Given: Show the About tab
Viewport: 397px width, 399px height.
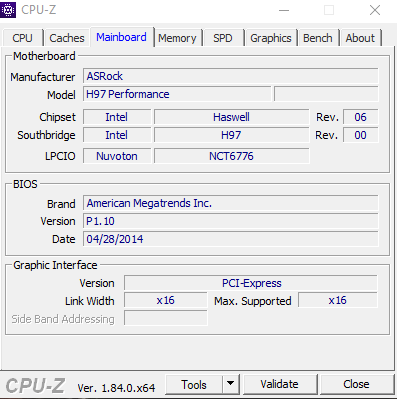Looking at the screenshot, I should pos(360,38).
